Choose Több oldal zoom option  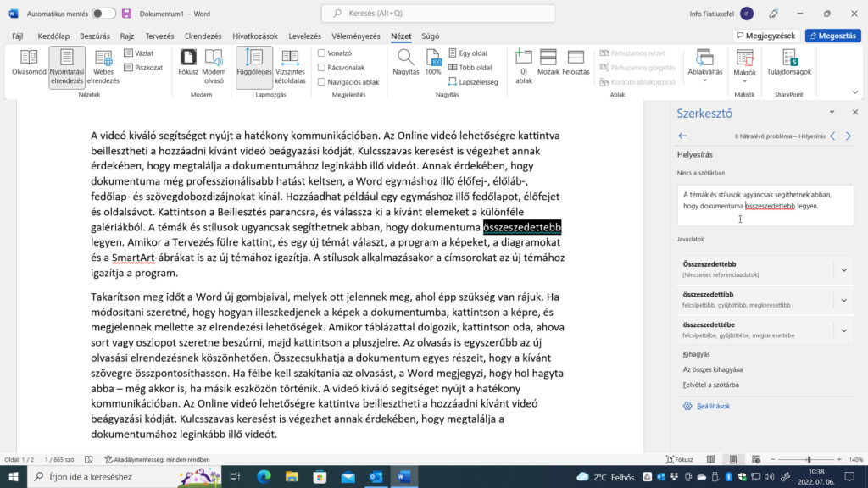tap(470, 68)
